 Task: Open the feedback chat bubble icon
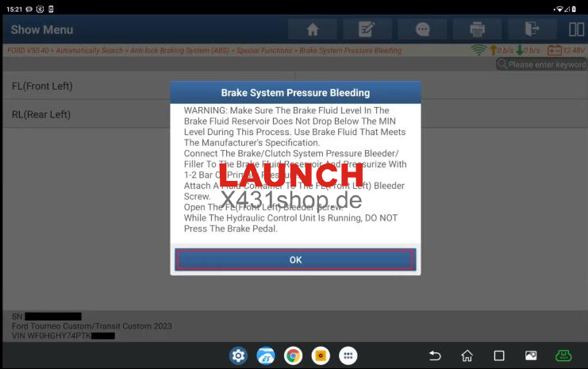point(422,29)
